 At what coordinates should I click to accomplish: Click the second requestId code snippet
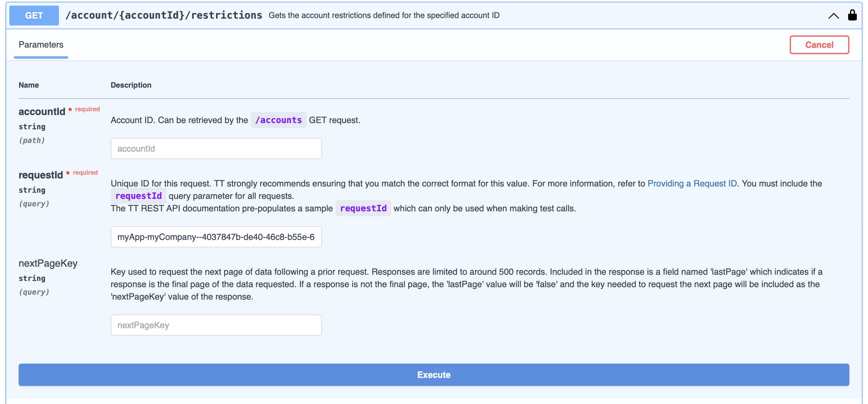point(363,209)
